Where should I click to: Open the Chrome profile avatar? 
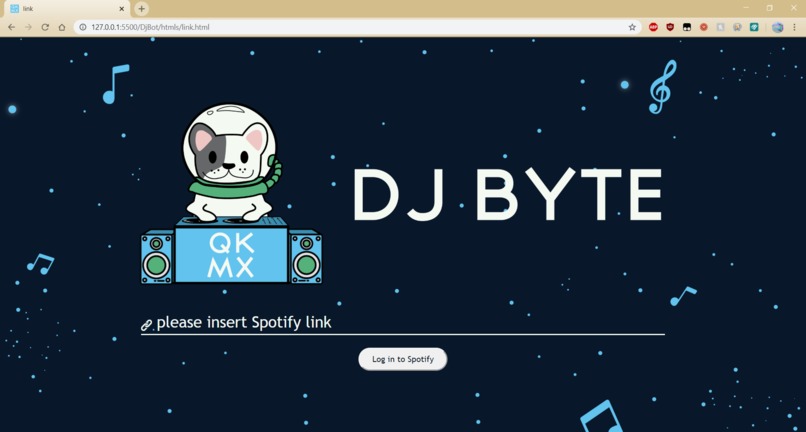click(x=778, y=27)
